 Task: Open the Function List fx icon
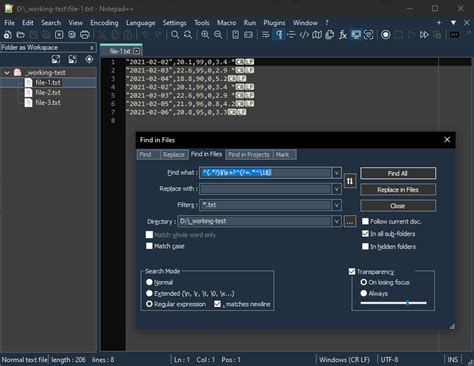coord(343,35)
